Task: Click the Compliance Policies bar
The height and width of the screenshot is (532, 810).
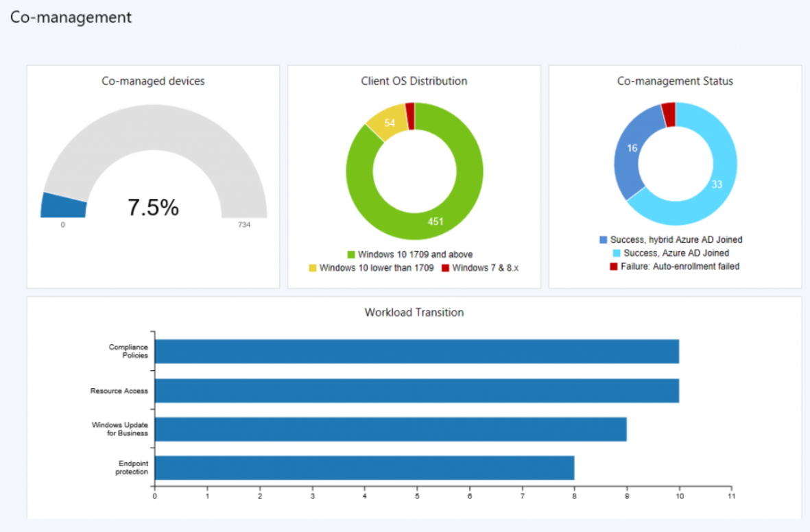Action: (x=417, y=351)
